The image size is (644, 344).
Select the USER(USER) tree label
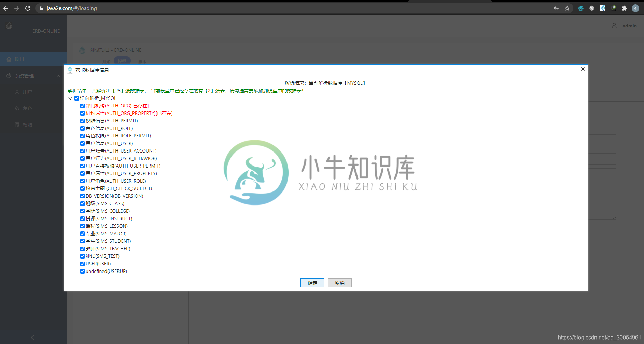[x=98, y=264]
